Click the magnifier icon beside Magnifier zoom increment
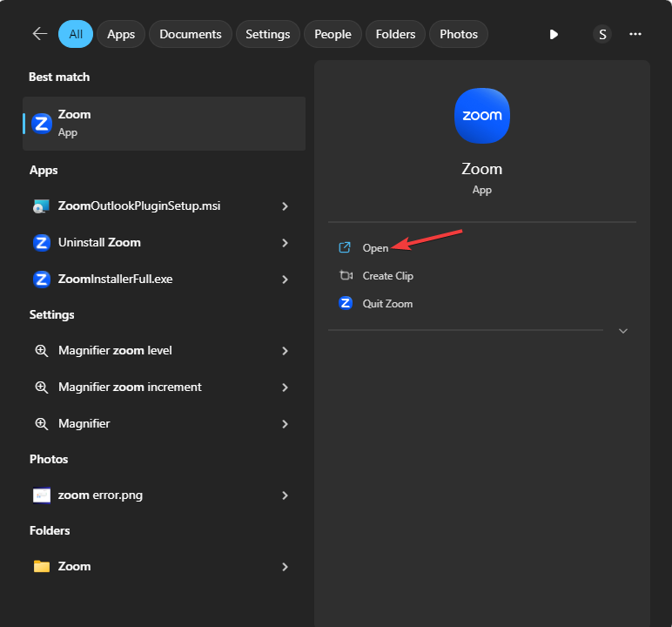The image size is (672, 627). [x=42, y=388]
